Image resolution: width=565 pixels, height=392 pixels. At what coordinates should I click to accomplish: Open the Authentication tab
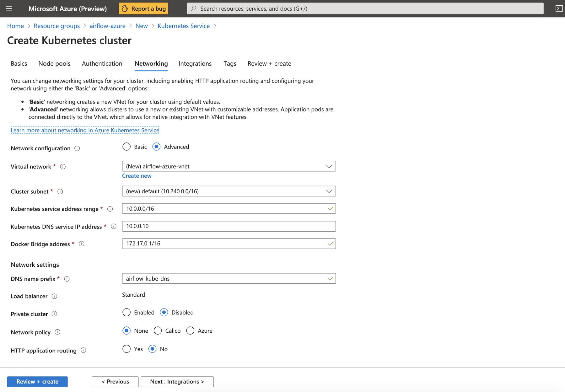click(x=102, y=64)
